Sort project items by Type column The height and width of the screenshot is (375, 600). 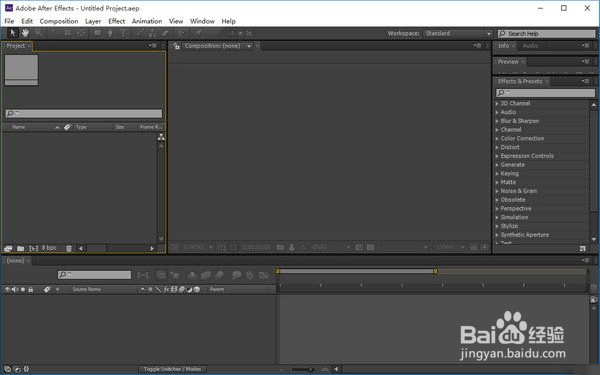click(x=81, y=127)
